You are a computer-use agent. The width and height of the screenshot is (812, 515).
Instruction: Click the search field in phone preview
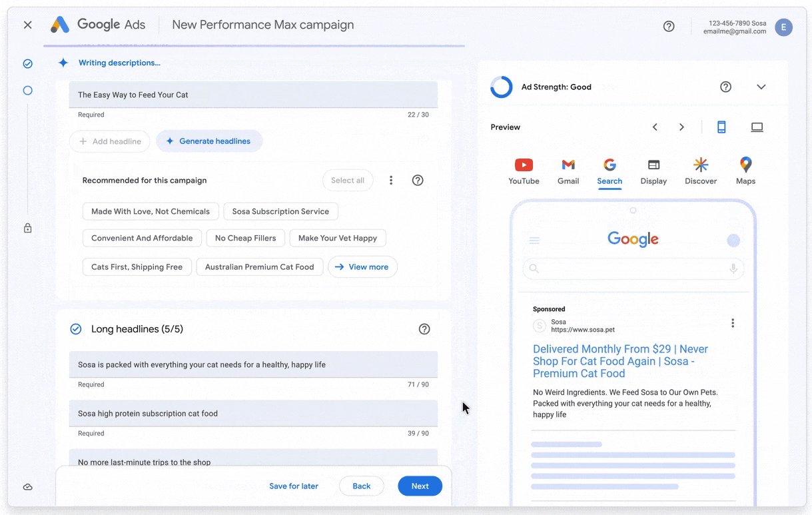633,268
